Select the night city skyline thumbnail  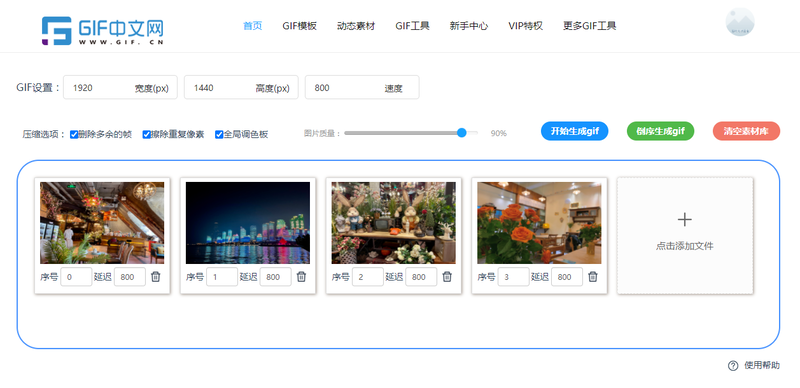point(248,223)
